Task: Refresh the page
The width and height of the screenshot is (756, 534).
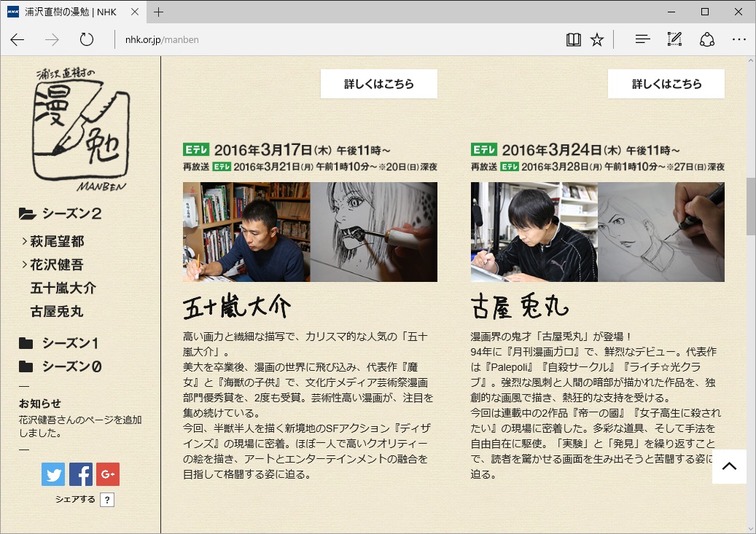Action: click(87, 39)
